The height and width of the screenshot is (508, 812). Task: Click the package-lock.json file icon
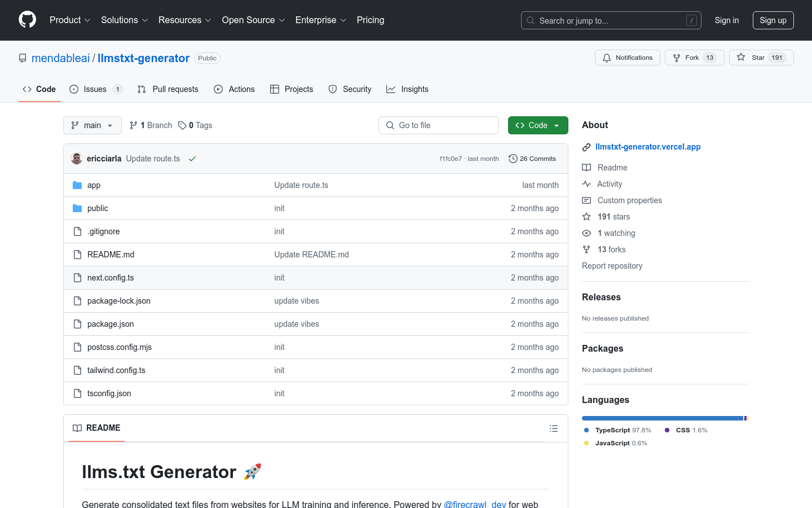(78, 301)
